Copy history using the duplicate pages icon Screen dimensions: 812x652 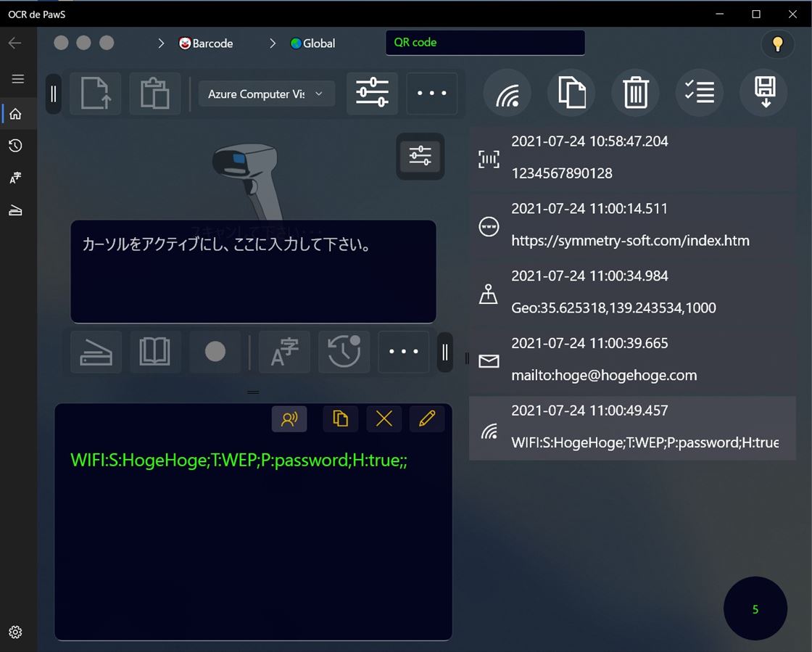coord(571,93)
